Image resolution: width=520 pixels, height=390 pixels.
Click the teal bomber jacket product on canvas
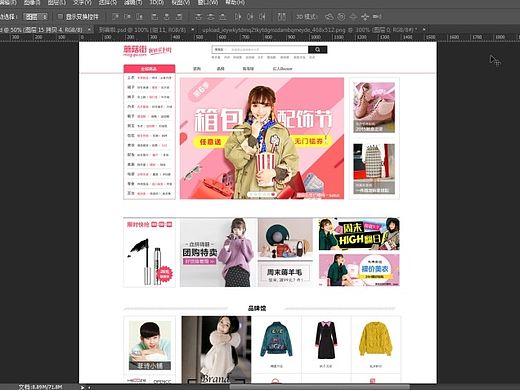coord(276,339)
